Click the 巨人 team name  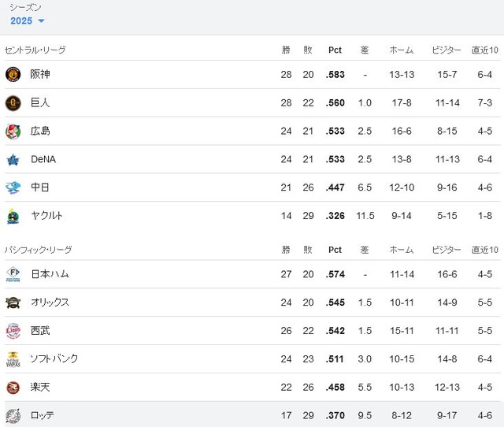tap(40, 103)
